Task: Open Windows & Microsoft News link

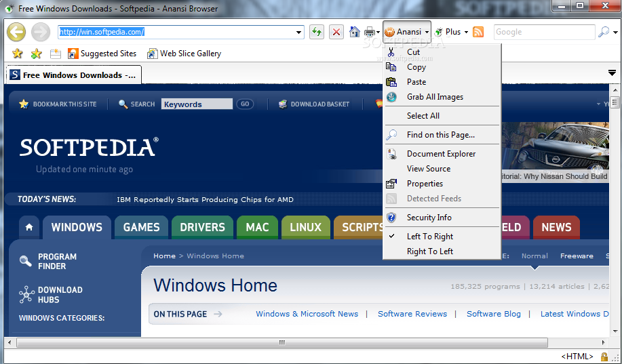Action: point(307,314)
